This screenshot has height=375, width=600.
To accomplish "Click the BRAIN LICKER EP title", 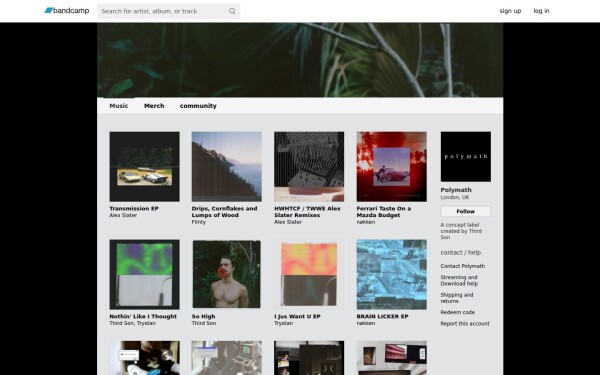I will point(382,316).
